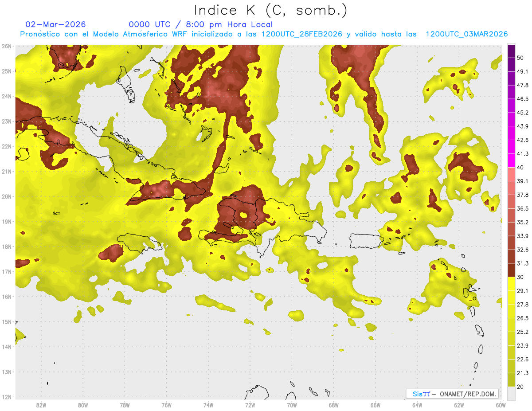The image size is (532, 411).
Task: Click the color bar label '35.2'
Action: coord(523,222)
